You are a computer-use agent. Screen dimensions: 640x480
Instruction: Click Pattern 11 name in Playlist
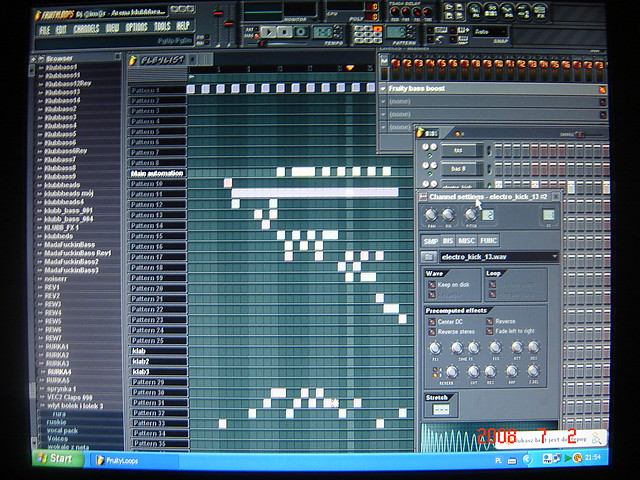pyautogui.click(x=157, y=194)
